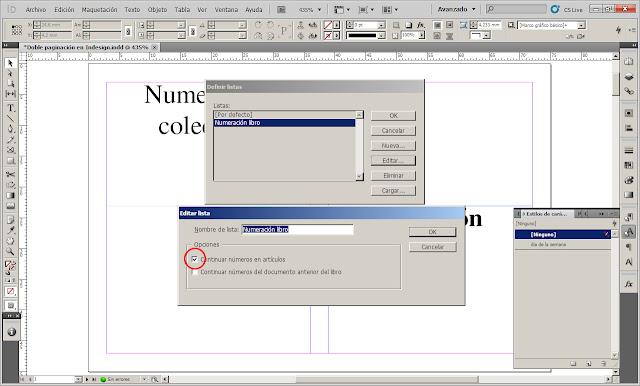Open the Maquetación menu
The image size is (640, 386).
point(100,9)
